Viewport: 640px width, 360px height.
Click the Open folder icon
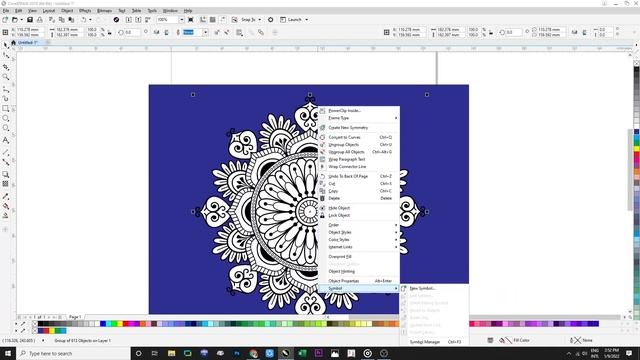(15, 20)
